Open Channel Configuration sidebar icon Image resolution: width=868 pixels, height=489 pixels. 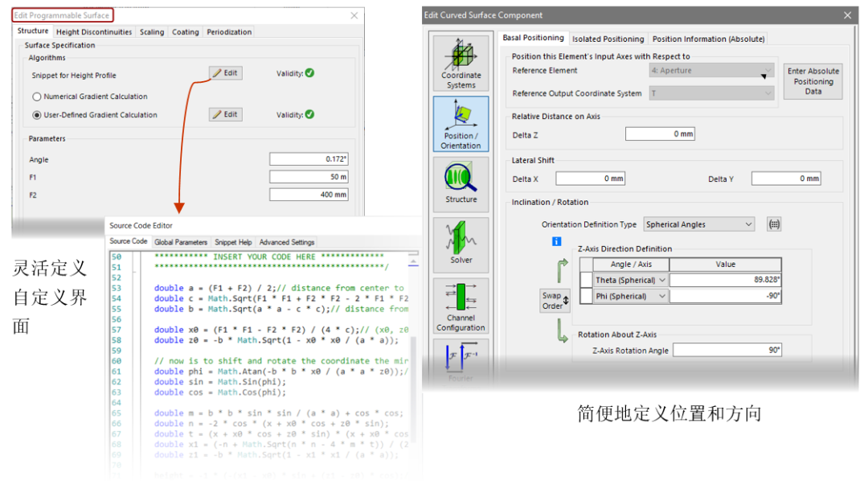pyautogui.click(x=461, y=305)
